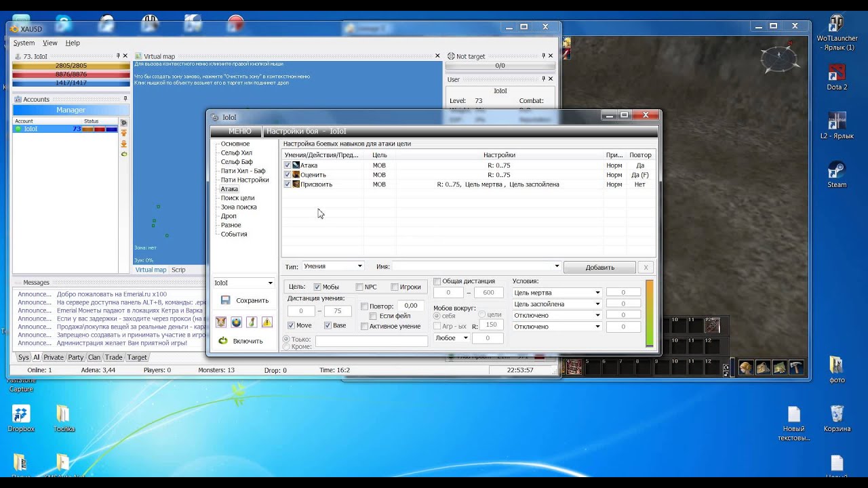The image size is (868, 488).
Task: Uncheck the Атака skill row checkbox
Action: pyautogui.click(x=288, y=165)
